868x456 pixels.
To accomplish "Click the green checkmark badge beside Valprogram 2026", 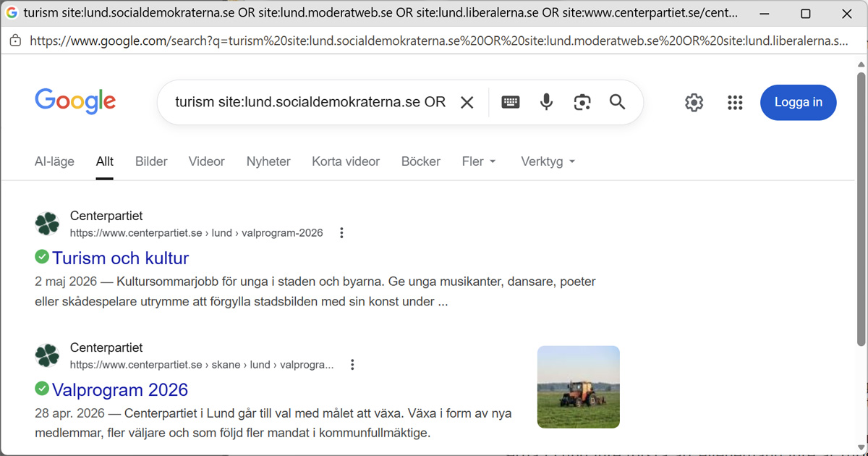I will point(42,389).
